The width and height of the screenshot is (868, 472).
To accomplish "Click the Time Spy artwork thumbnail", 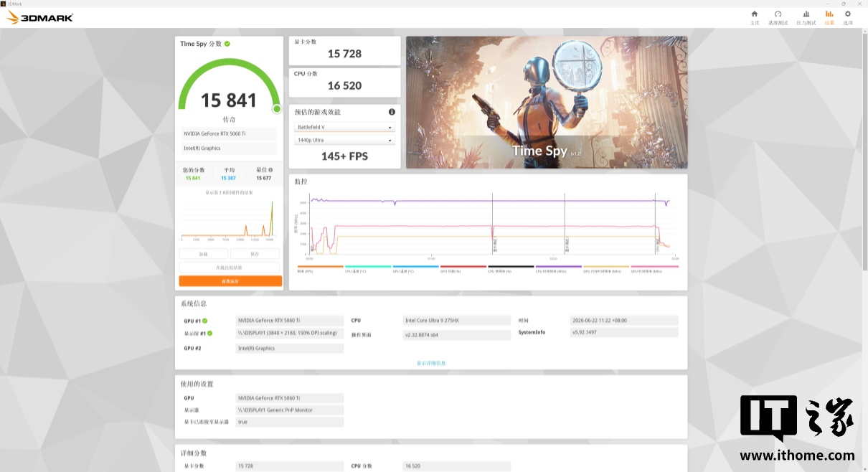I will [x=547, y=103].
